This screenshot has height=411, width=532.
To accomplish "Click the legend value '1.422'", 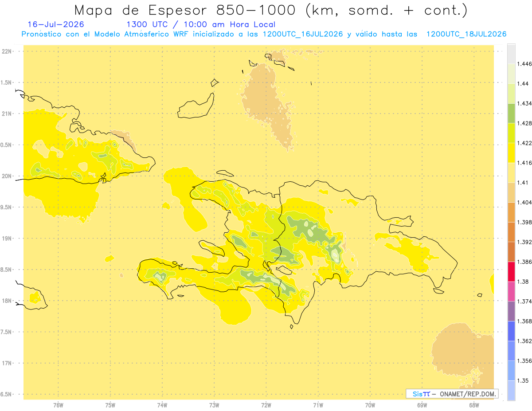I will (525, 143).
